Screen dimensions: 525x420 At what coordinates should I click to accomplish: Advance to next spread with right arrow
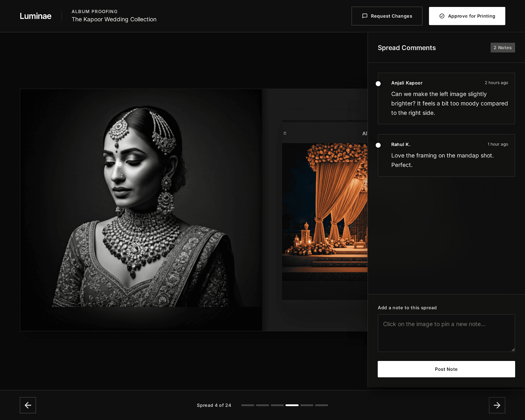click(497, 405)
